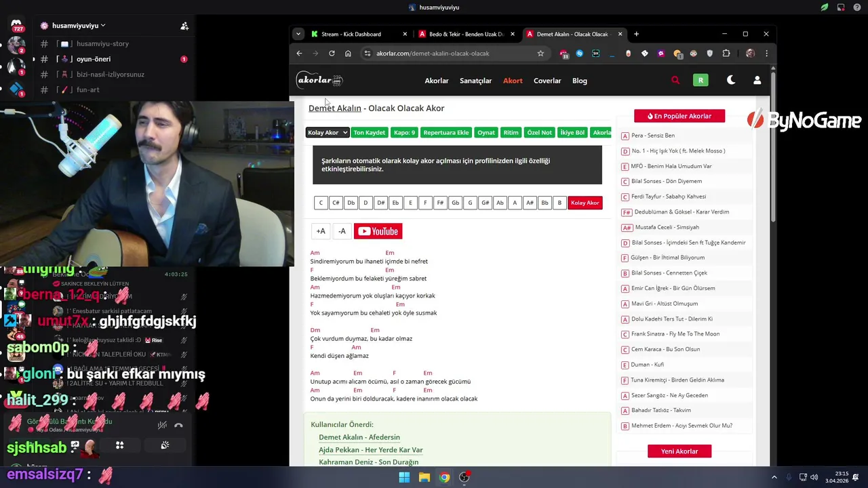This screenshot has width=868, height=488.
Task: Go back in Chrome
Action: (x=300, y=54)
